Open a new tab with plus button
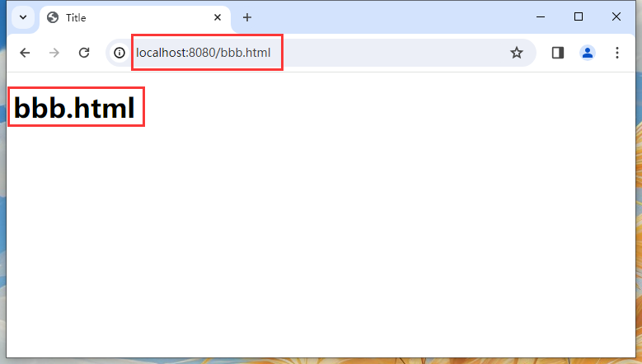The image size is (642, 364). coord(247,17)
